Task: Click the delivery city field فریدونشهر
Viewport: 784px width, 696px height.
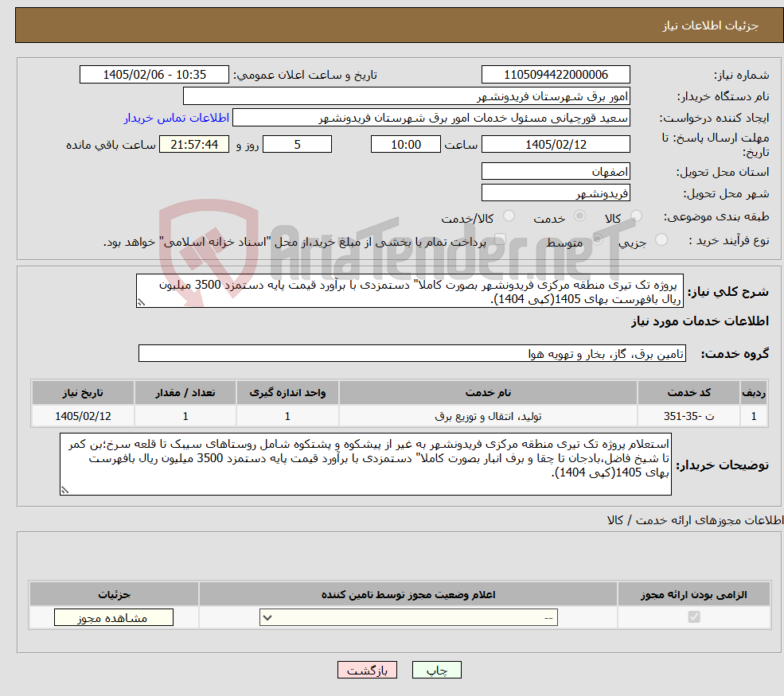Action: [556, 192]
